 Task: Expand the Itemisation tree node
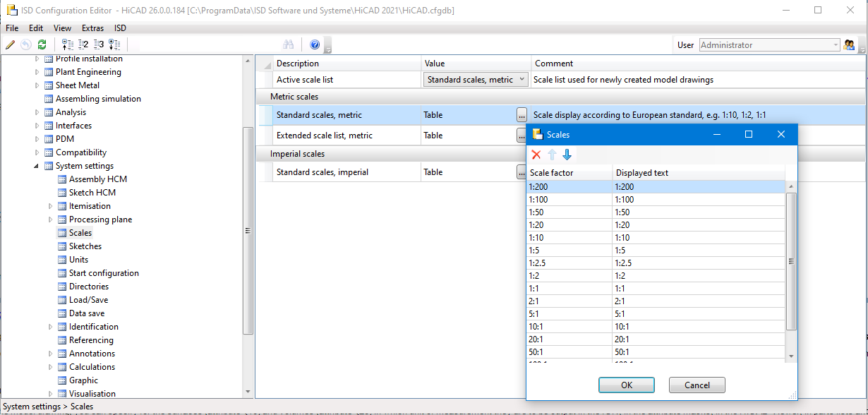[50, 206]
